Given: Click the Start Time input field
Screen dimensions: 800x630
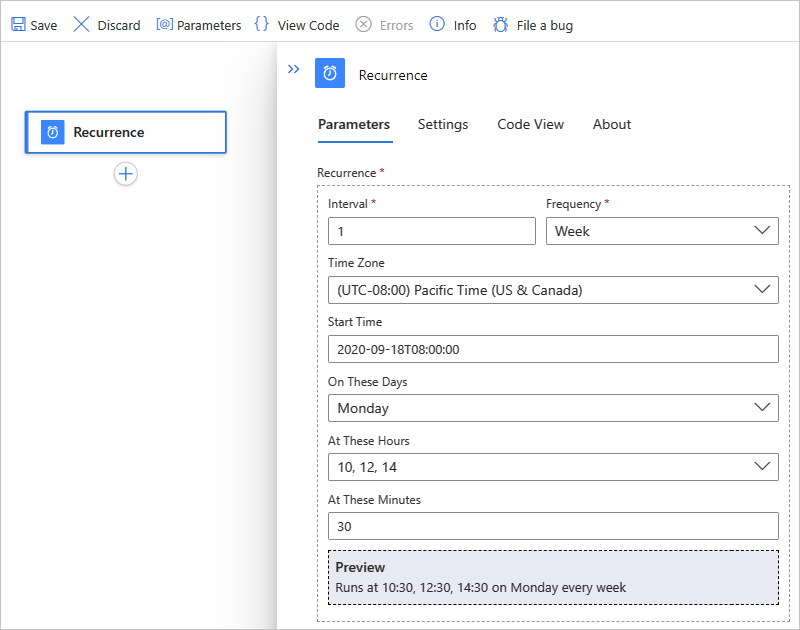Looking at the screenshot, I should tap(552, 349).
